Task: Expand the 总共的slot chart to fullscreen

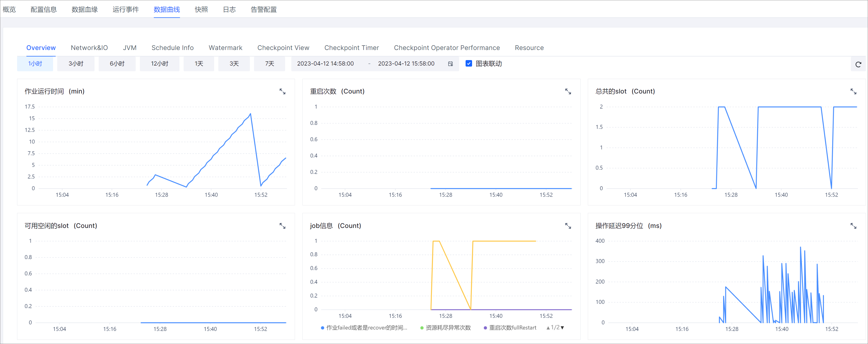Action: [853, 92]
